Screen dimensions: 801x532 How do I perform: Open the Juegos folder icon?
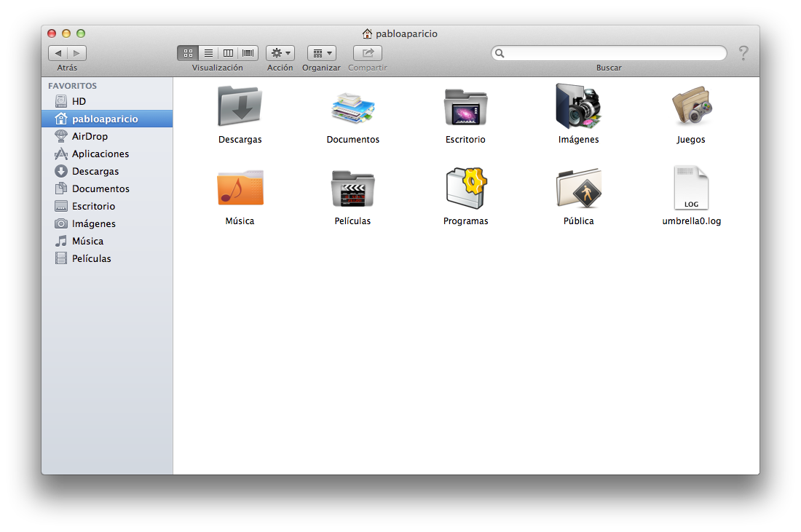click(690, 107)
